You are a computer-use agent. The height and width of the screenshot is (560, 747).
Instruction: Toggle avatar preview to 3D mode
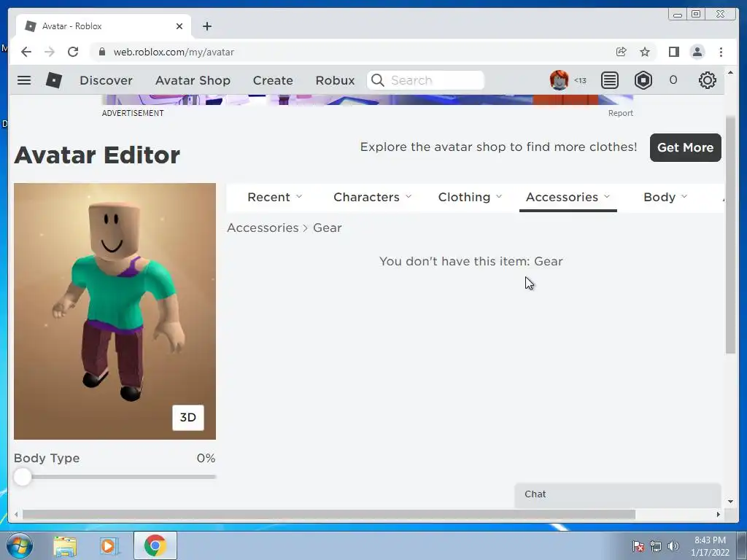tap(187, 418)
